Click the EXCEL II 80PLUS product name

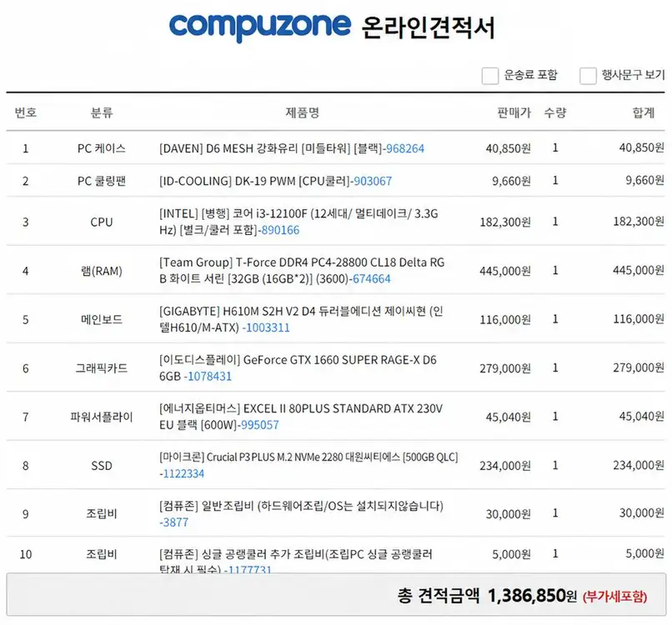click(300, 417)
